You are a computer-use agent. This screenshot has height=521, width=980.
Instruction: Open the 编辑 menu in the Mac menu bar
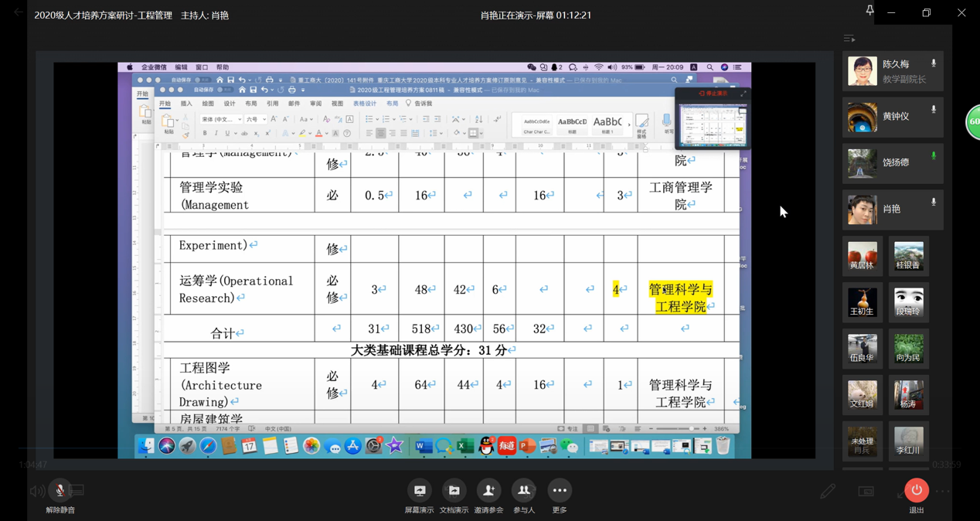pyautogui.click(x=181, y=67)
